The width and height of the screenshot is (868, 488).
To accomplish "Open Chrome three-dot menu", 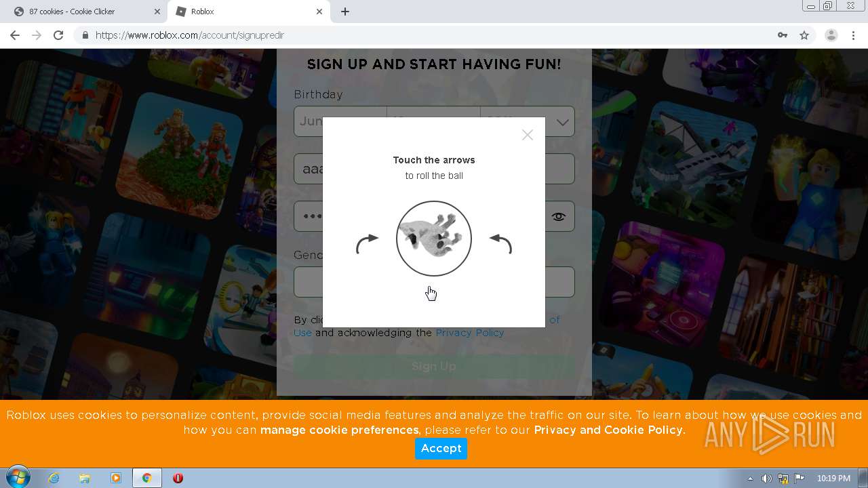I will [854, 35].
